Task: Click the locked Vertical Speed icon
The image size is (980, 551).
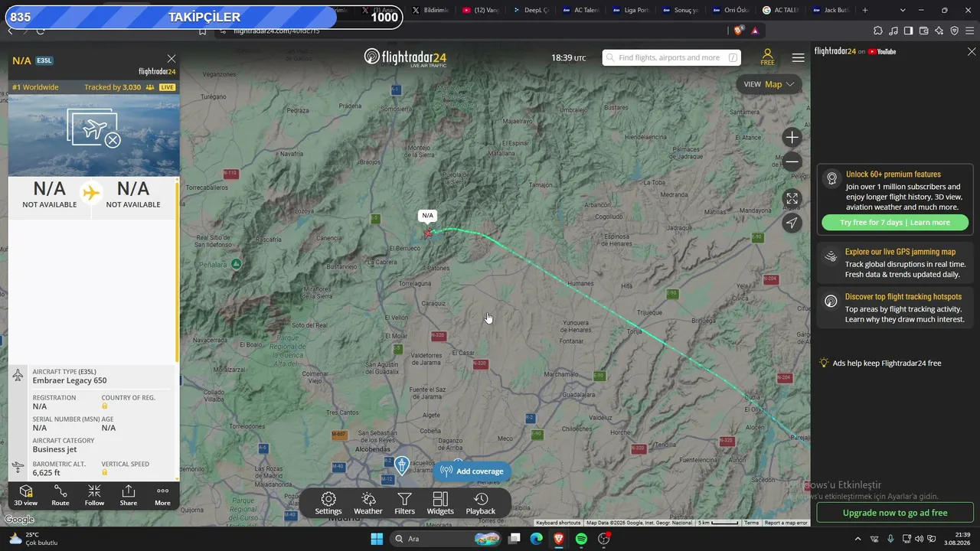Action: [x=105, y=472]
